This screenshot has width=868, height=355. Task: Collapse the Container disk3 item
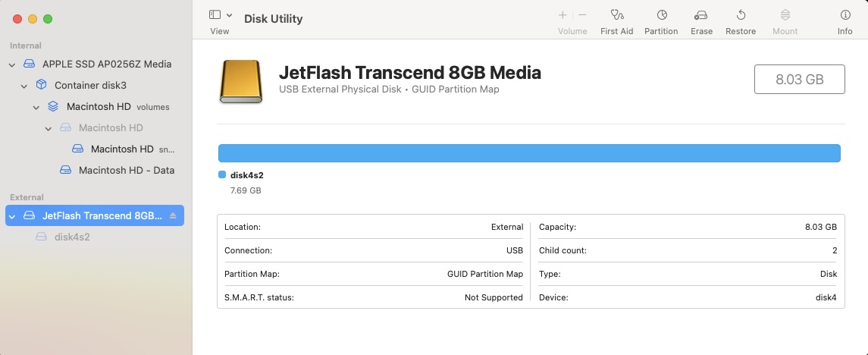click(24, 86)
